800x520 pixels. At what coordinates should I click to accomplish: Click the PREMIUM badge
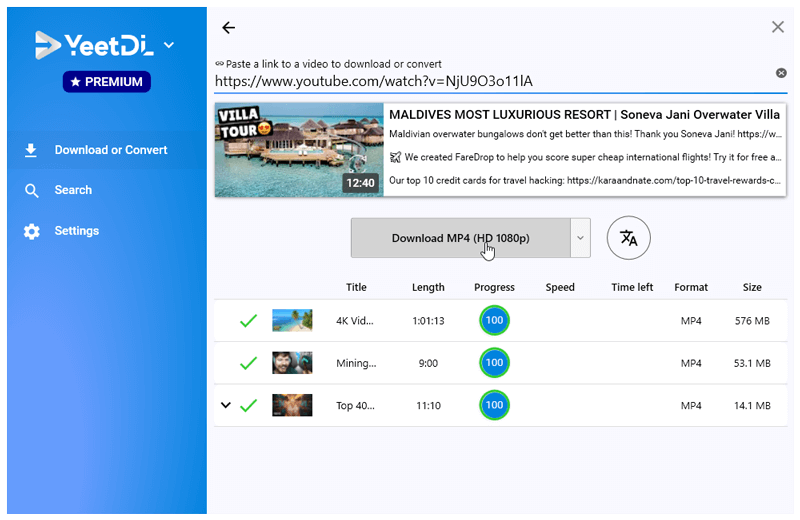107,82
